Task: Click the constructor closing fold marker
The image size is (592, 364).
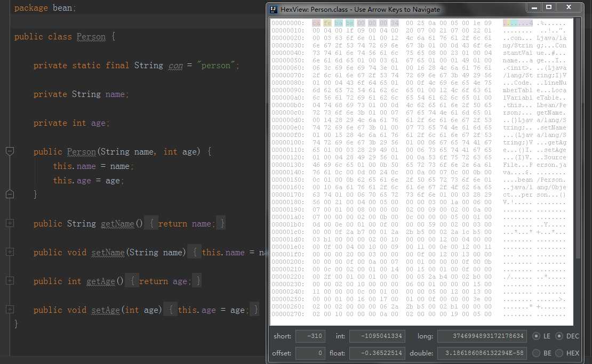Action: [x=10, y=194]
